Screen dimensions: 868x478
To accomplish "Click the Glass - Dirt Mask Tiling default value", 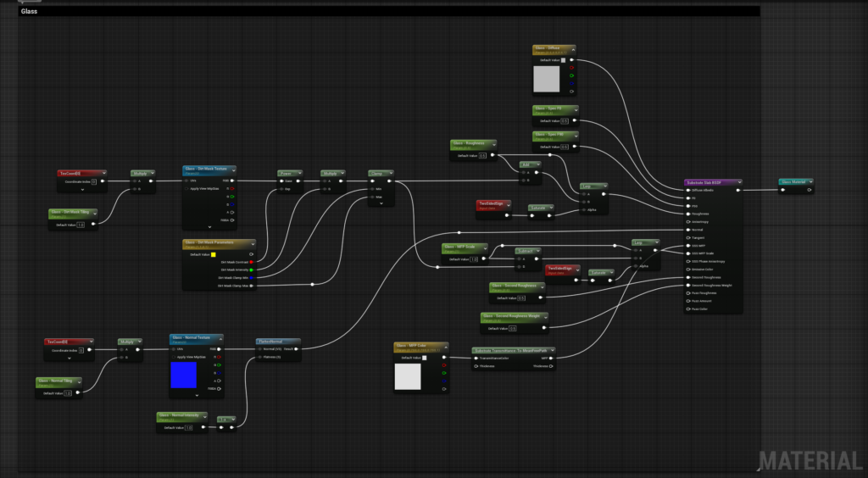I will point(81,225).
